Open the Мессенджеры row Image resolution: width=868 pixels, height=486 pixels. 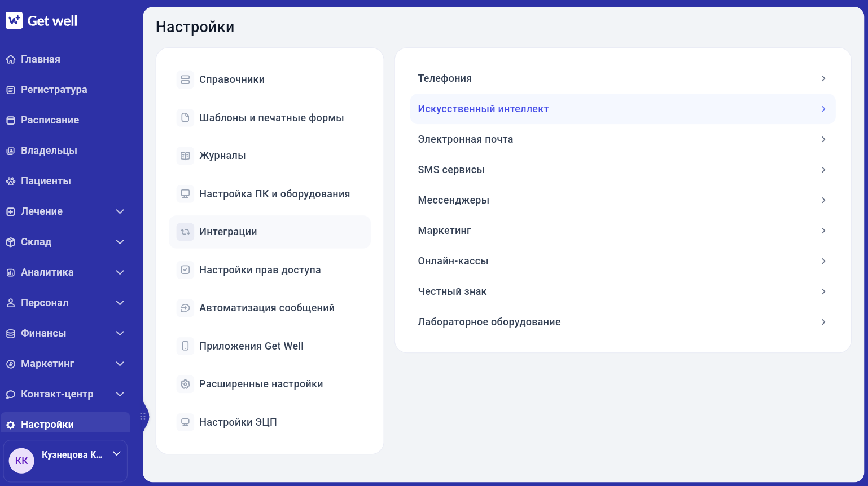(x=622, y=200)
